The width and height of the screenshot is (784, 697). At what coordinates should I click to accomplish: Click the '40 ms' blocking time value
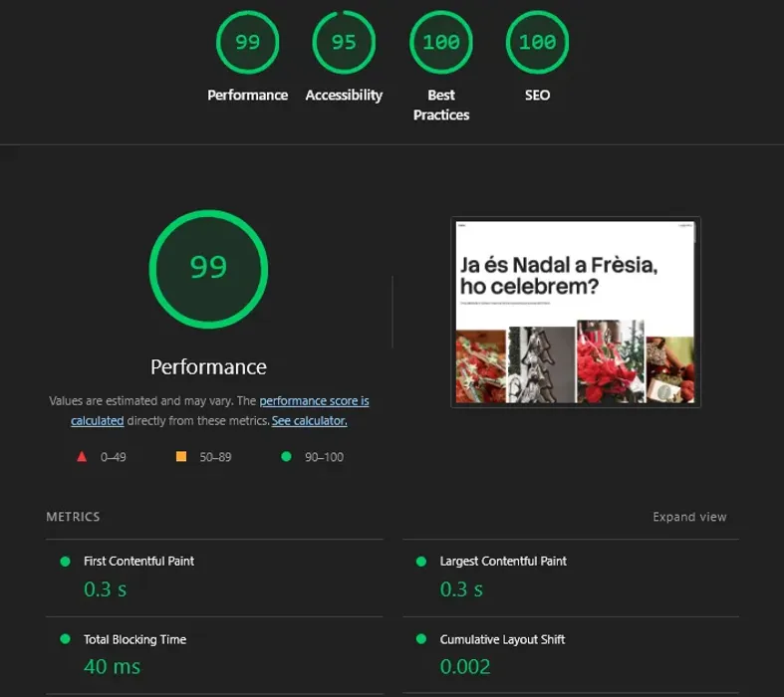click(112, 667)
